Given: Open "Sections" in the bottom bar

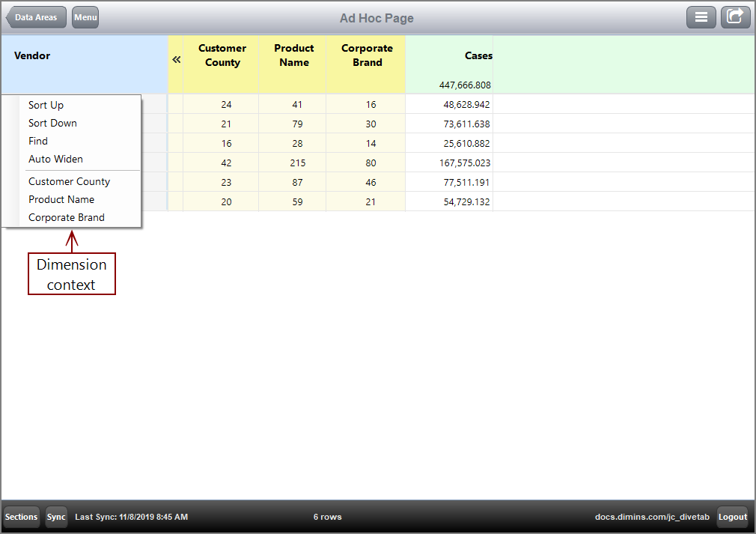Looking at the screenshot, I should click(x=21, y=517).
